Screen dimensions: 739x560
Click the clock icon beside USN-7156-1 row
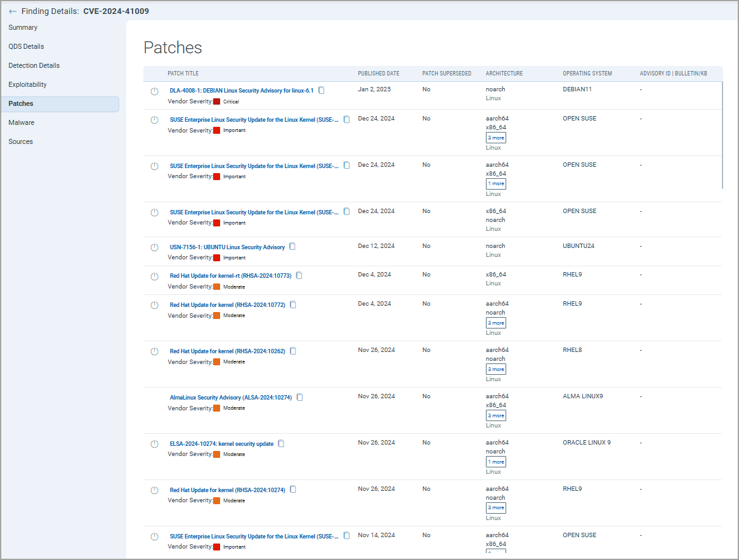pos(154,247)
